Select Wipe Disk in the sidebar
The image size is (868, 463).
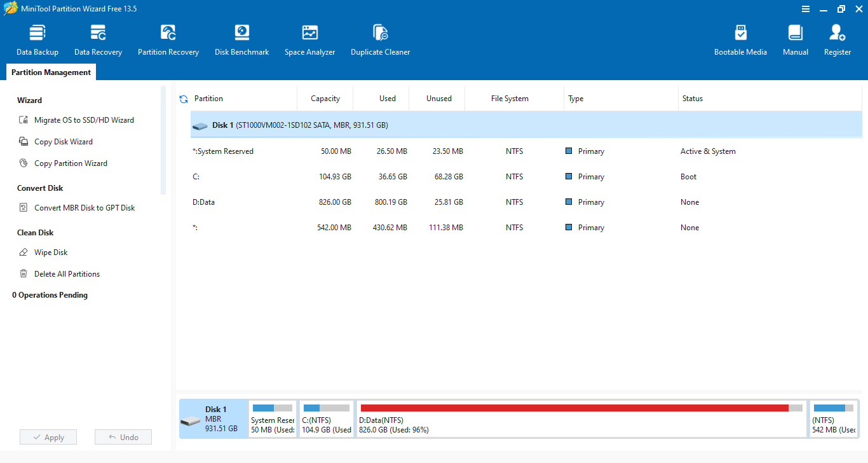(x=51, y=252)
